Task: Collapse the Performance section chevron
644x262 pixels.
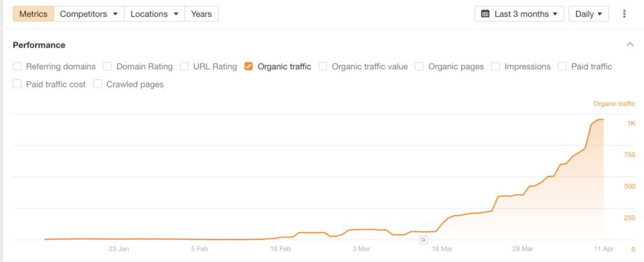Action: tap(630, 45)
